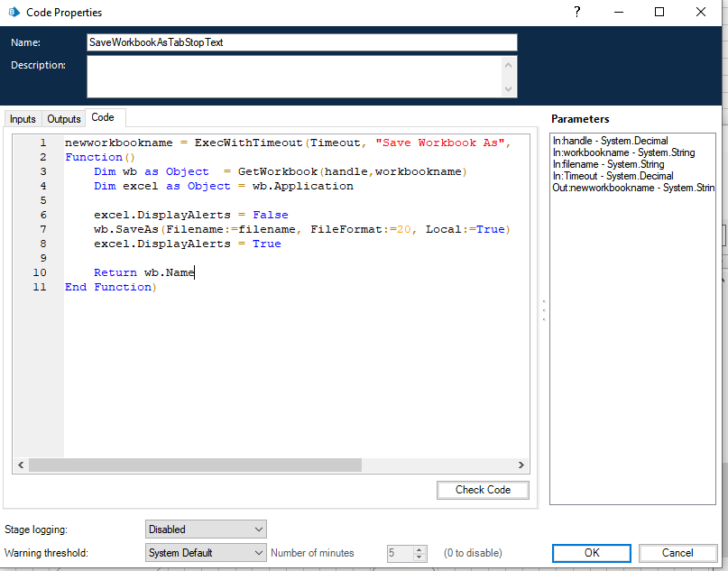This screenshot has width=728, height=571.
Task: Click into the Name text field
Action: 301,42
